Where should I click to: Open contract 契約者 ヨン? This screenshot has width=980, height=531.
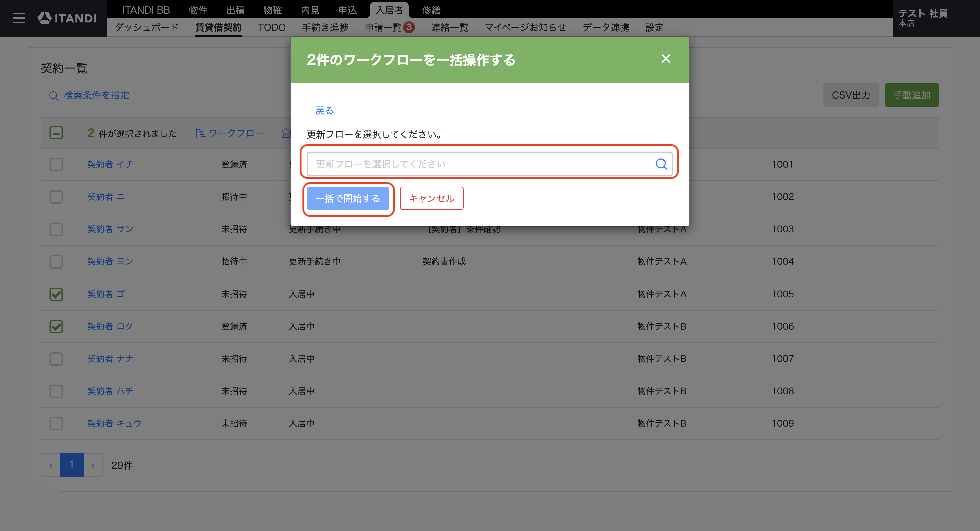(x=110, y=261)
